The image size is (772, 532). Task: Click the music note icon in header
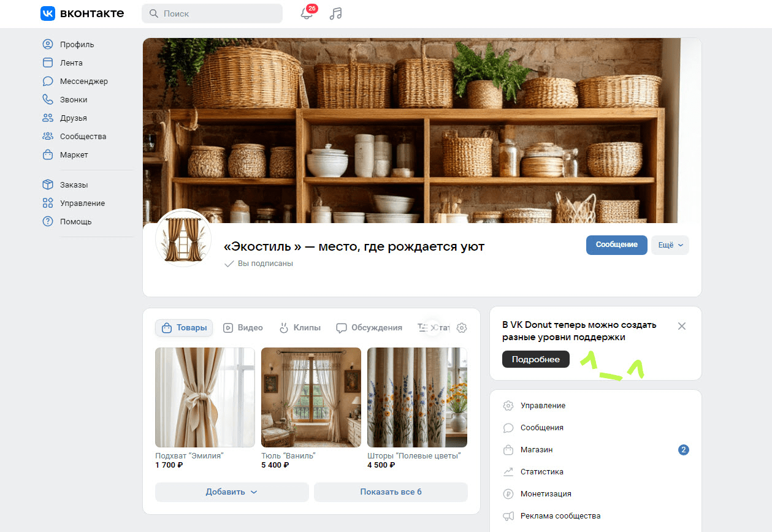pos(335,13)
